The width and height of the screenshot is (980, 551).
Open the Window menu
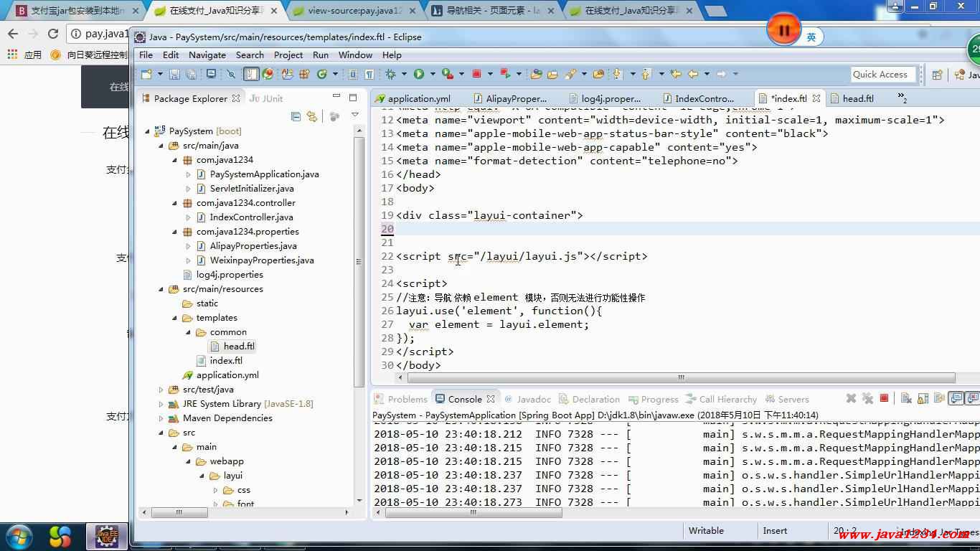click(x=355, y=55)
